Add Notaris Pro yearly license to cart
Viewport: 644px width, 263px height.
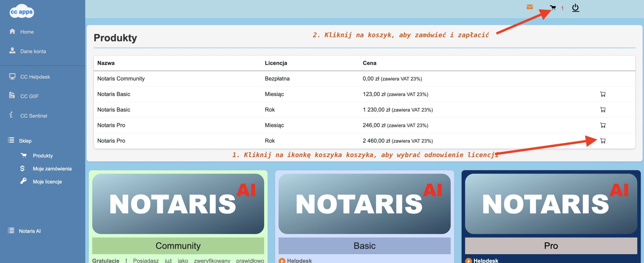pyautogui.click(x=603, y=141)
